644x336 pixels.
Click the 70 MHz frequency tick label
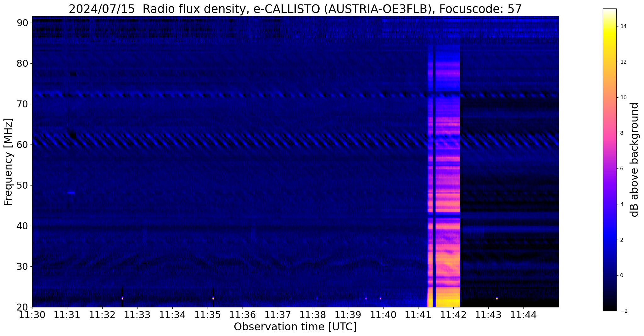coord(22,104)
